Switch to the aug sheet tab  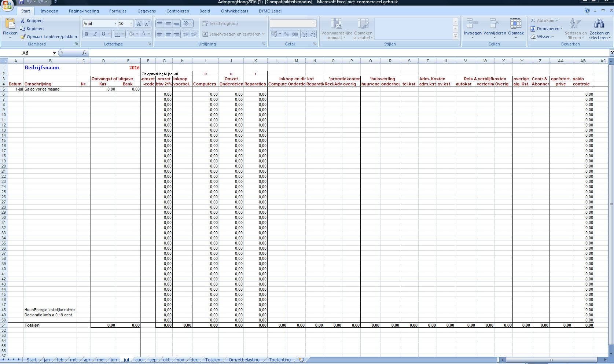click(x=139, y=360)
